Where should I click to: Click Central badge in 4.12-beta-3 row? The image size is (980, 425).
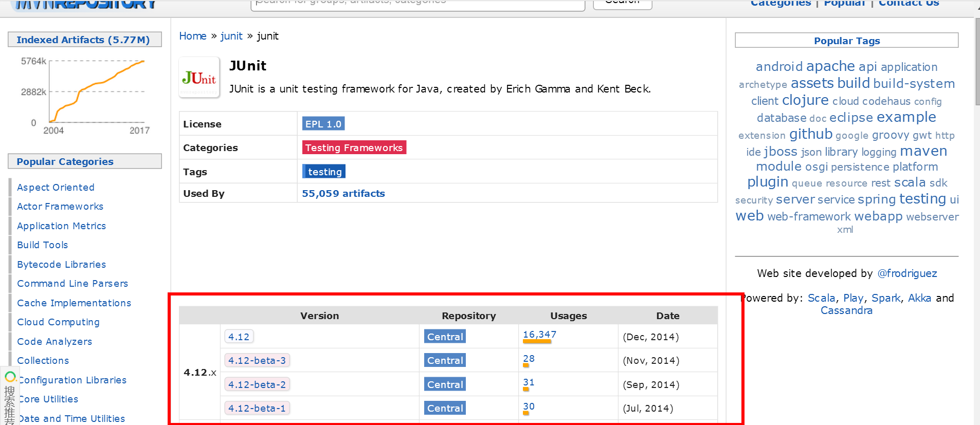tap(445, 360)
